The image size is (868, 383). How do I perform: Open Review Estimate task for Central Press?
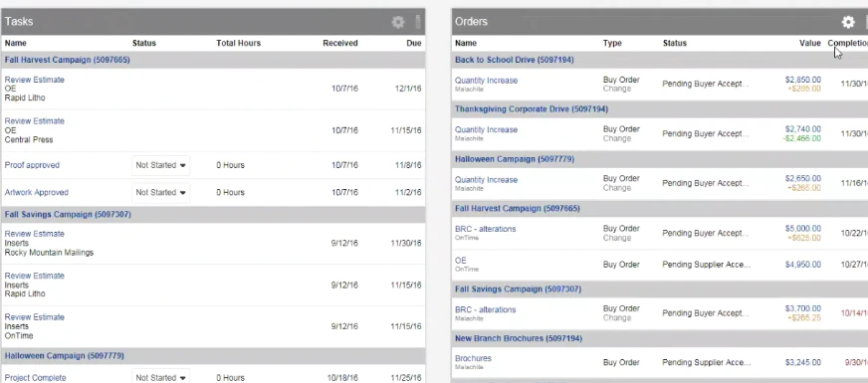(34, 121)
